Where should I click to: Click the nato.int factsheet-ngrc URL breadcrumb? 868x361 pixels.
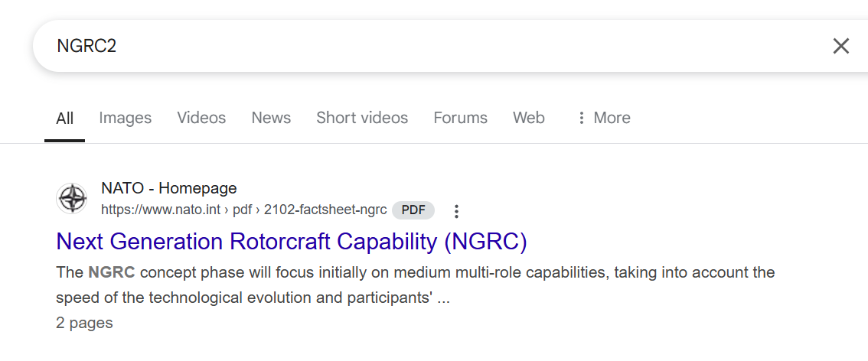pyautogui.click(x=243, y=210)
